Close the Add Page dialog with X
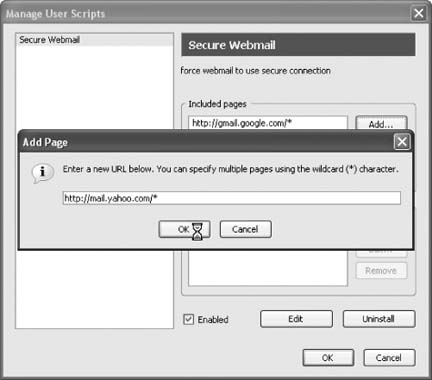The height and width of the screenshot is (380, 432). pyautogui.click(x=402, y=142)
